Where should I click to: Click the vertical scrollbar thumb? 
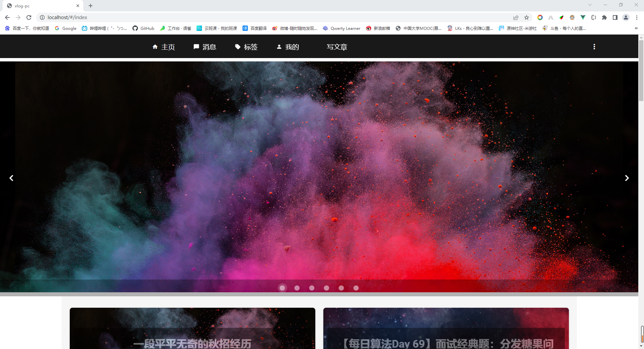coord(641,71)
